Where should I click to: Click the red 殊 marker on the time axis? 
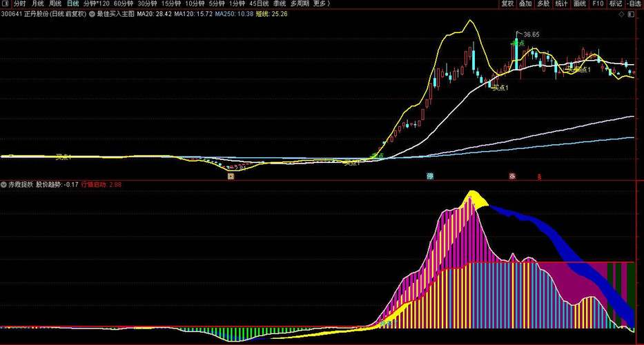pos(512,176)
